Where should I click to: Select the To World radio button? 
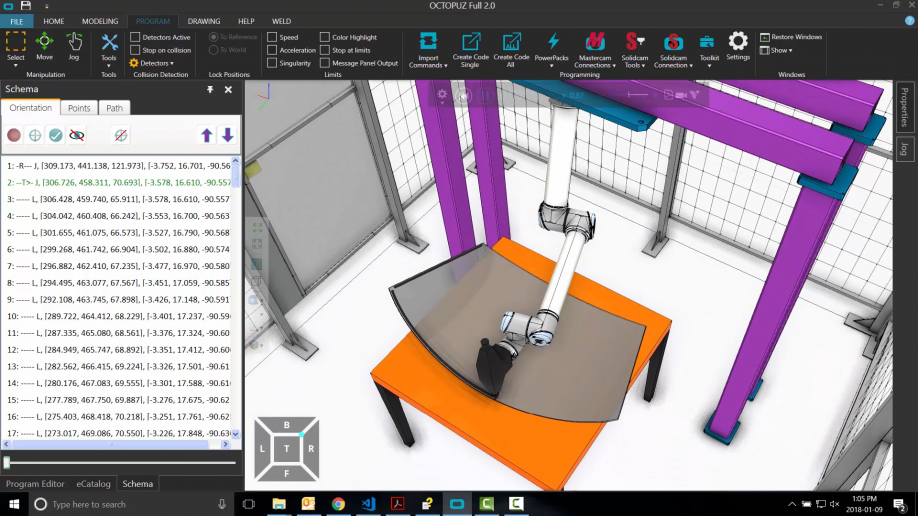click(x=214, y=50)
